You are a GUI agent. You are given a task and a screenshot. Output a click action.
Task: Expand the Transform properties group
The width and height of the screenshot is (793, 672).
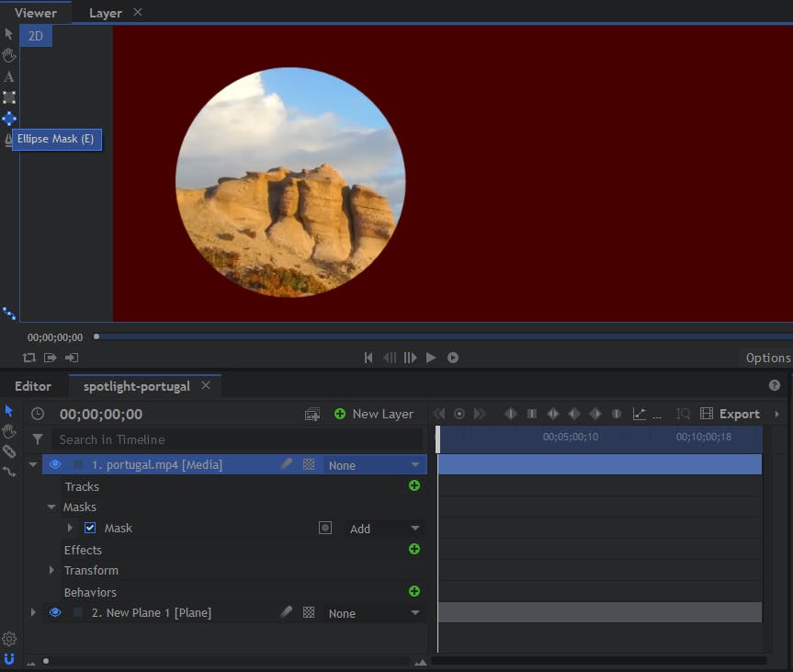coord(52,571)
